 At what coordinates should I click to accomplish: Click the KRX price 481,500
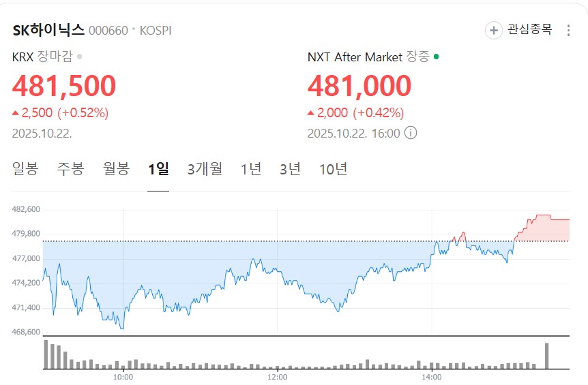click(x=64, y=86)
